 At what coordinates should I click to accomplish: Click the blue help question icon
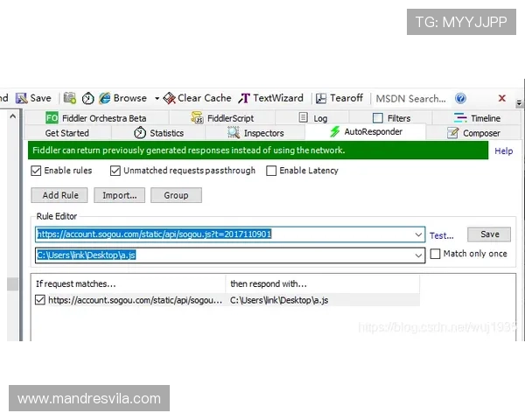[460, 99]
